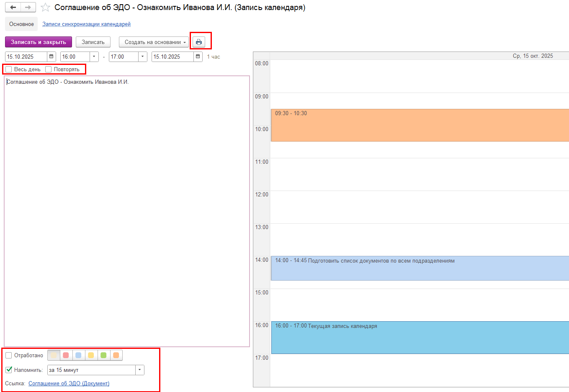Open the start date calendar picker
Image resolution: width=569 pixels, height=392 pixels.
coord(51,57)
